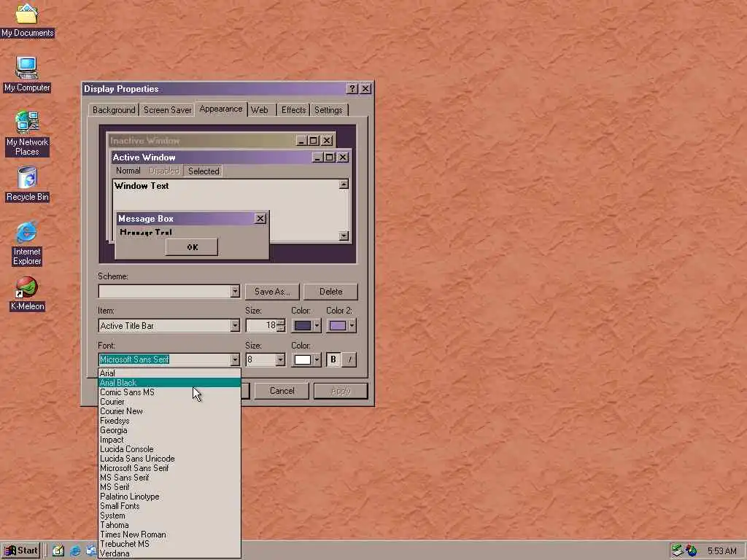Choose Tahoma font from list

click(x=169, y=525)
